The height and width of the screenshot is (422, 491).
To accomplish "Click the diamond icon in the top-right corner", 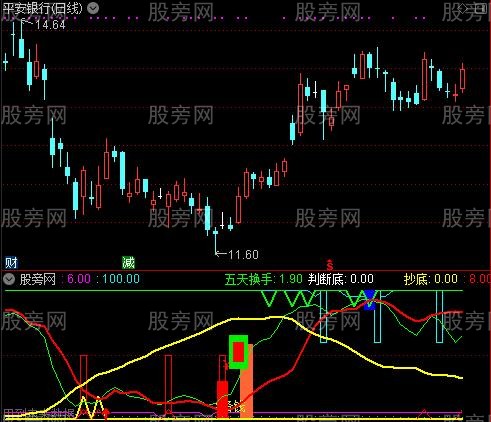I will click(x=463, y=8).
